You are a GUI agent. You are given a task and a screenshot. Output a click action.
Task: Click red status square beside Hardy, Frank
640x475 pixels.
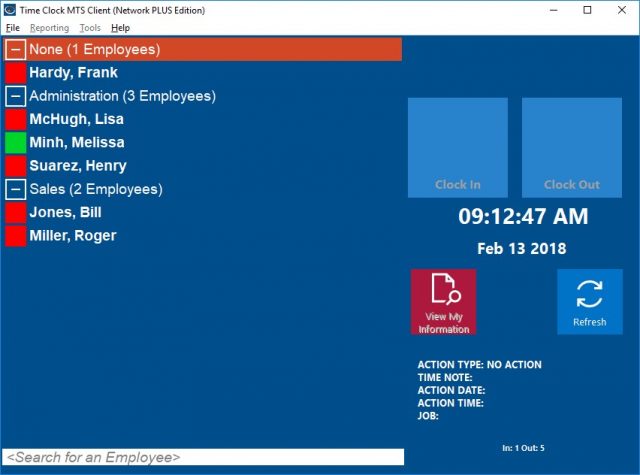coord(15,73)
